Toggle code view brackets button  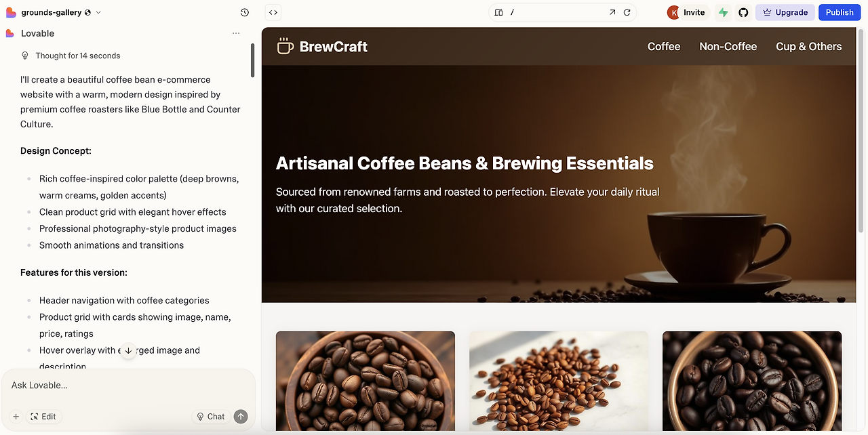point(273,12)
